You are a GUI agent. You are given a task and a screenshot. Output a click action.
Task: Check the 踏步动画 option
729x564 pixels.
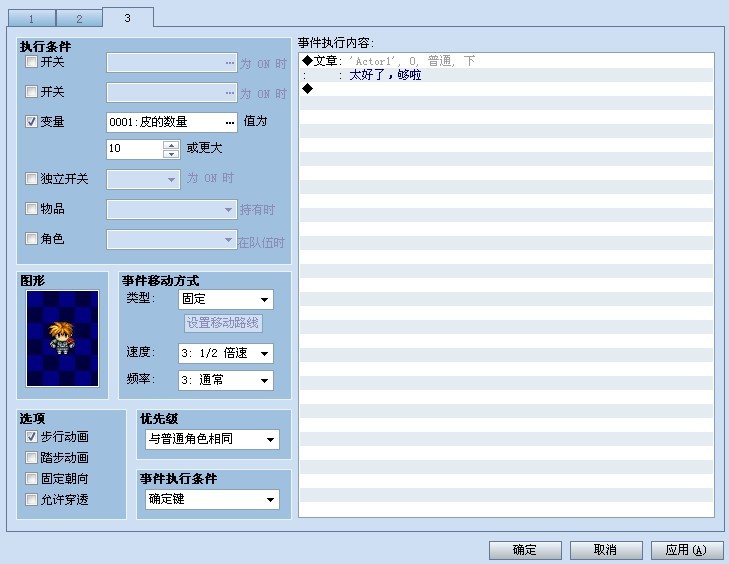[x=31, y=458]
